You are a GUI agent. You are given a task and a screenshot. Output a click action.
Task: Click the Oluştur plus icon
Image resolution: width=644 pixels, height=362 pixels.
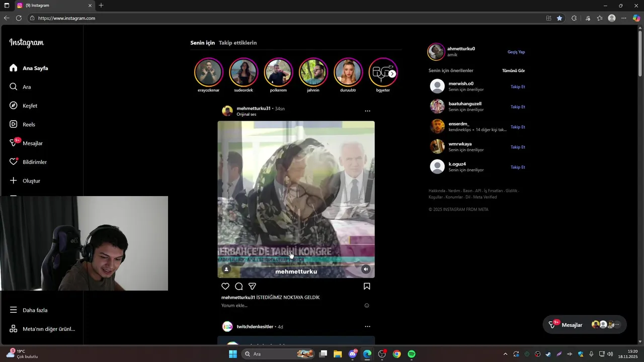click(x=14, y=180)
